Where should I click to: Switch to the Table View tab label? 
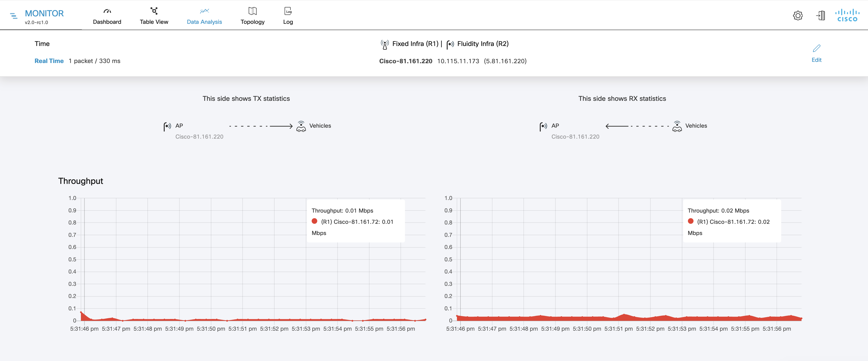(x=154, y=22)
